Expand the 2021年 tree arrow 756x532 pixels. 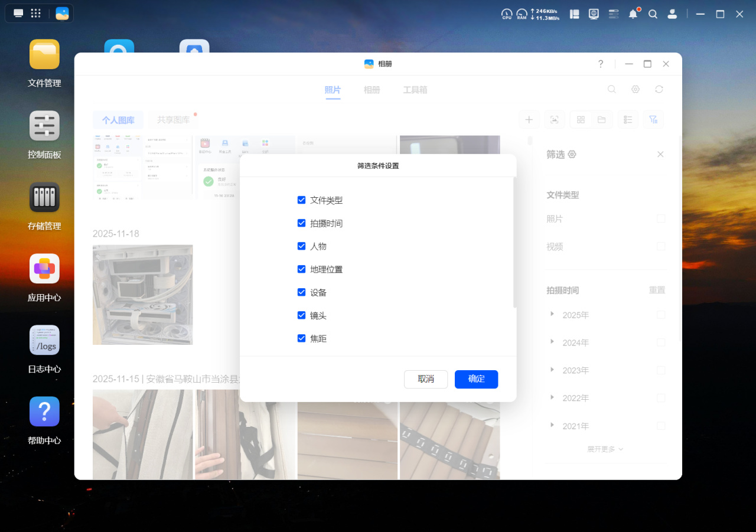tap(552, 425)
